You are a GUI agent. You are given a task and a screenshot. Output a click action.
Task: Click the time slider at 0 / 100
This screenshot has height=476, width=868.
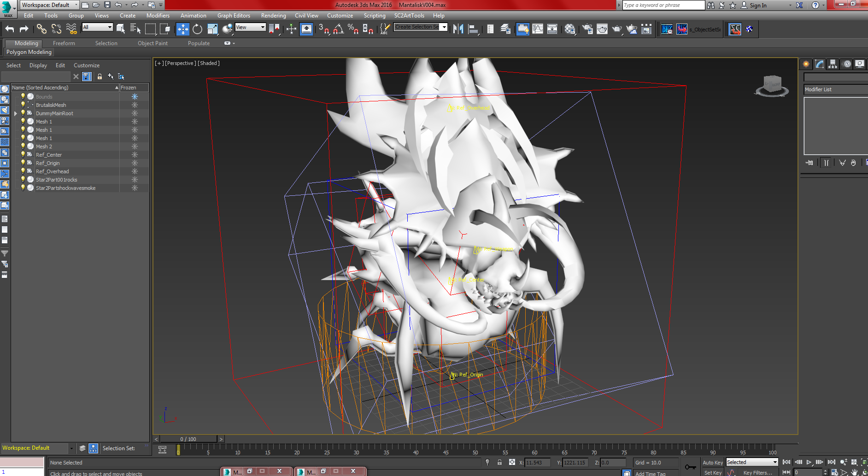pyautogui.click(x=188, y=439)
